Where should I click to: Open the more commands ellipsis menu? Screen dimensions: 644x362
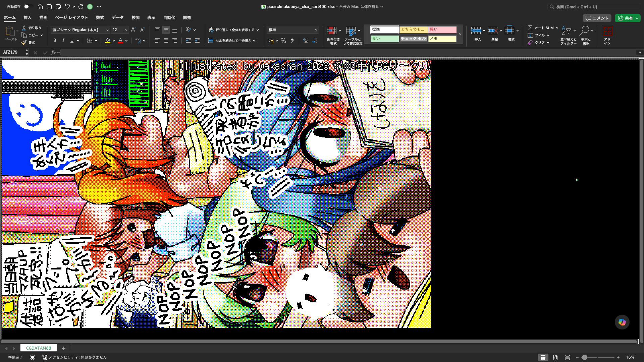[99, 7]
